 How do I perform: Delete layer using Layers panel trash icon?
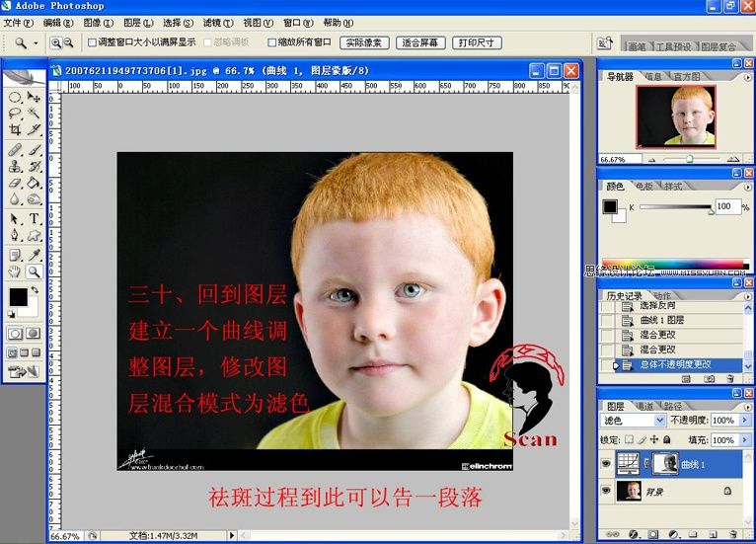[733, 534]
